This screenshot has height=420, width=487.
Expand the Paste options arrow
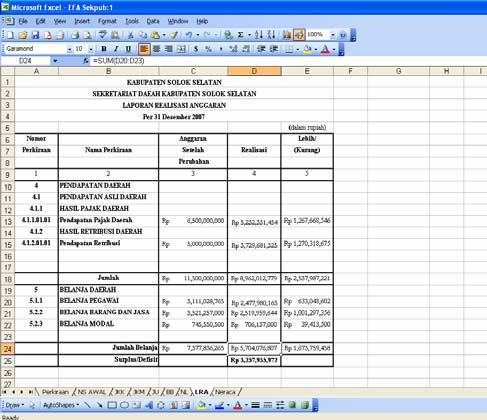[x=164, y=35]
